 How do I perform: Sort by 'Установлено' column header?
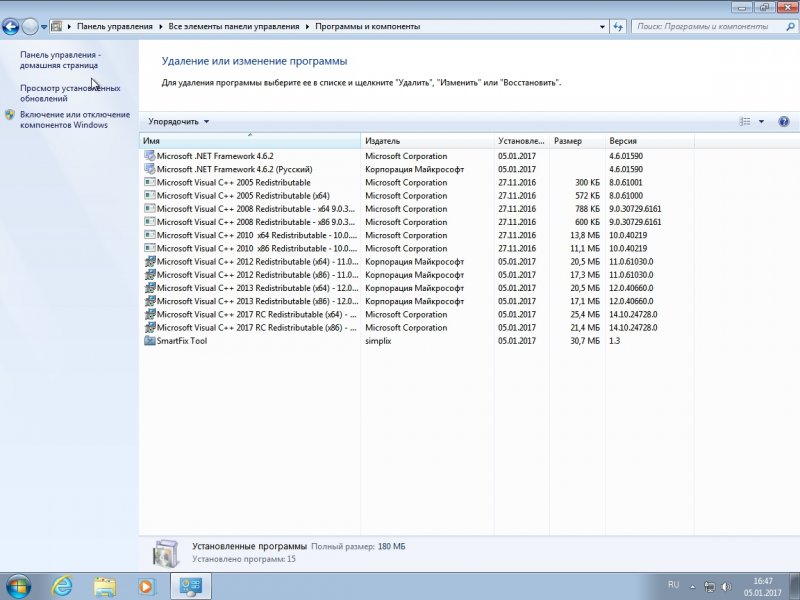coord(521,141)
